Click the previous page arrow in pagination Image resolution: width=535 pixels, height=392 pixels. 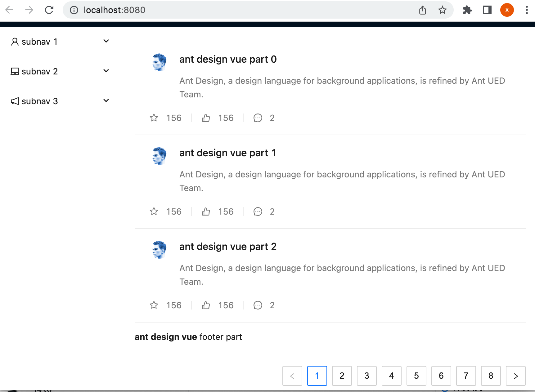(292, 376)
